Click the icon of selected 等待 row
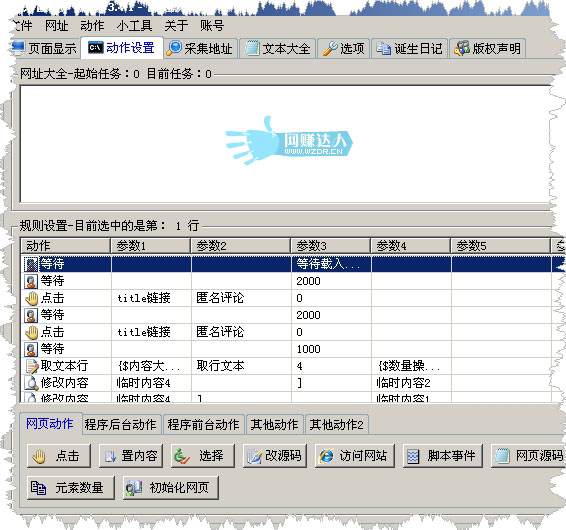566x530 pixels. click(x=31, y=264)
